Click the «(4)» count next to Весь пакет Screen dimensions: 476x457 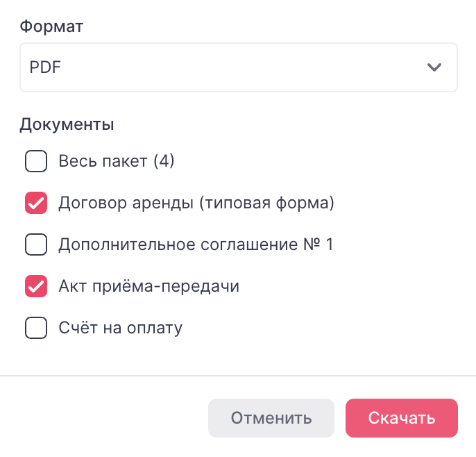click(163, 162)
